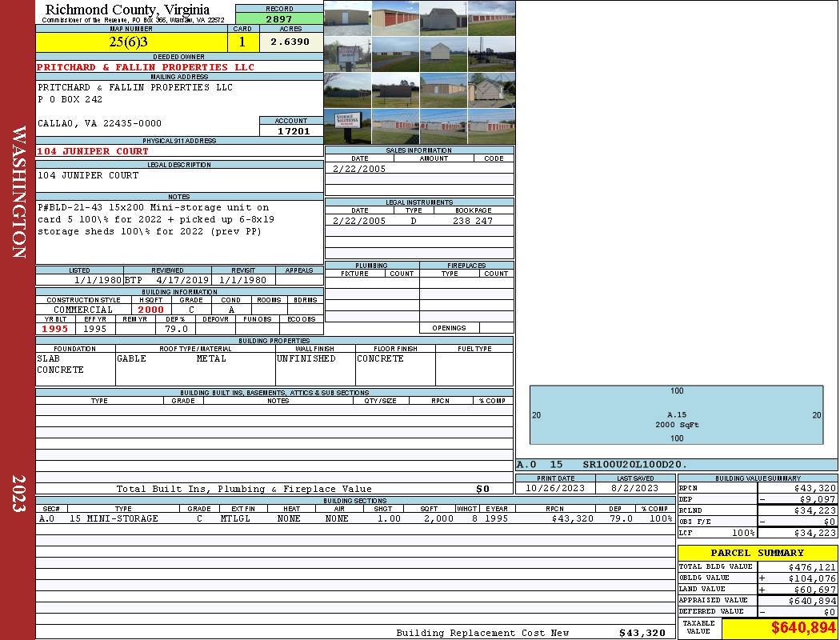Open the Storage Solutions sign photo

pyautogui.click(x=347, y=126)
